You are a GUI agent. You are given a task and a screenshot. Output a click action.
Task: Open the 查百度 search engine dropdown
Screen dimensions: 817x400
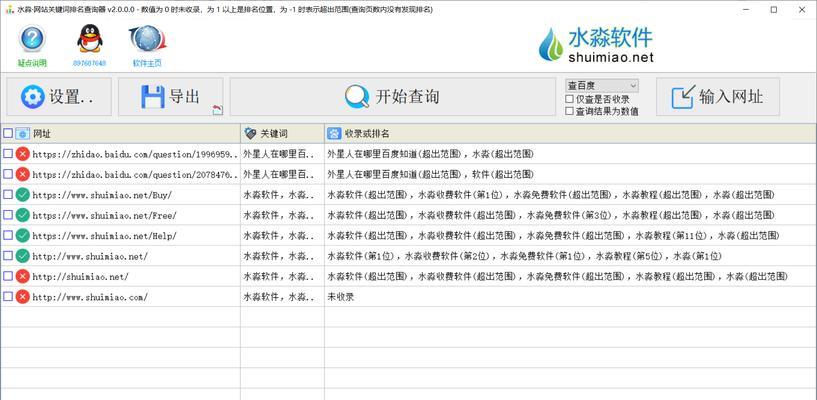coord(601,85)
